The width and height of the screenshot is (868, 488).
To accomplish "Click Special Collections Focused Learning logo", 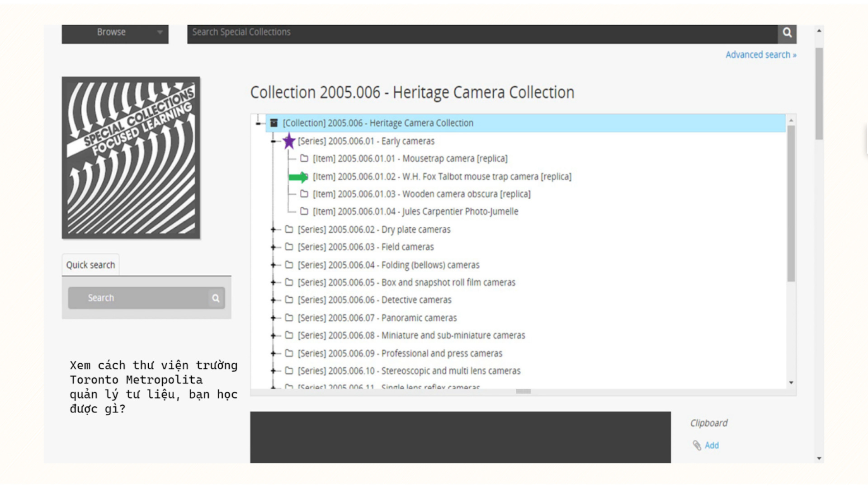I will coord(131,158).
